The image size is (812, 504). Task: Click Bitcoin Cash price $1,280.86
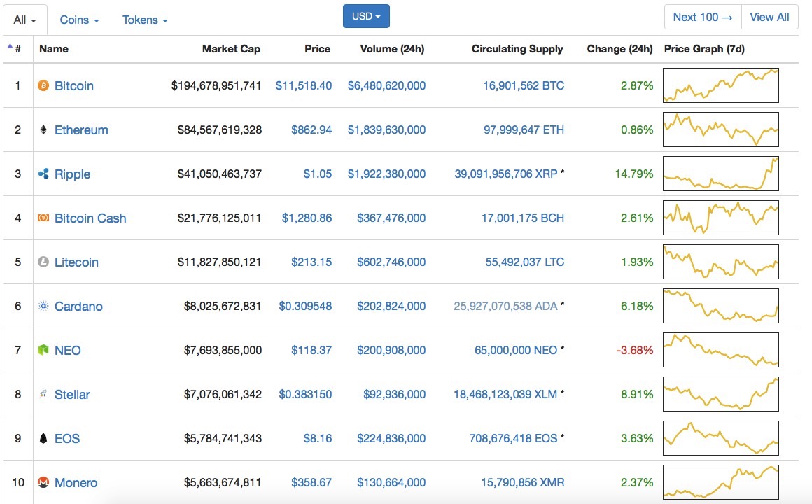click(307, 218)
